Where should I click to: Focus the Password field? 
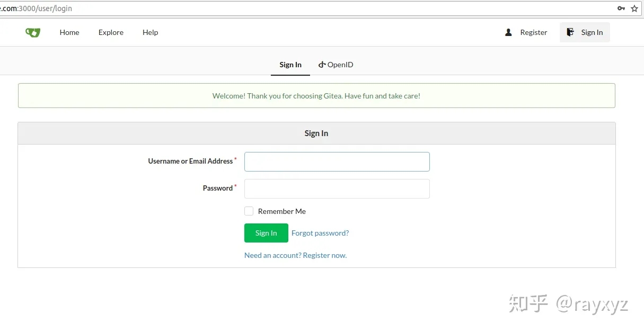(x=337, y=189)
